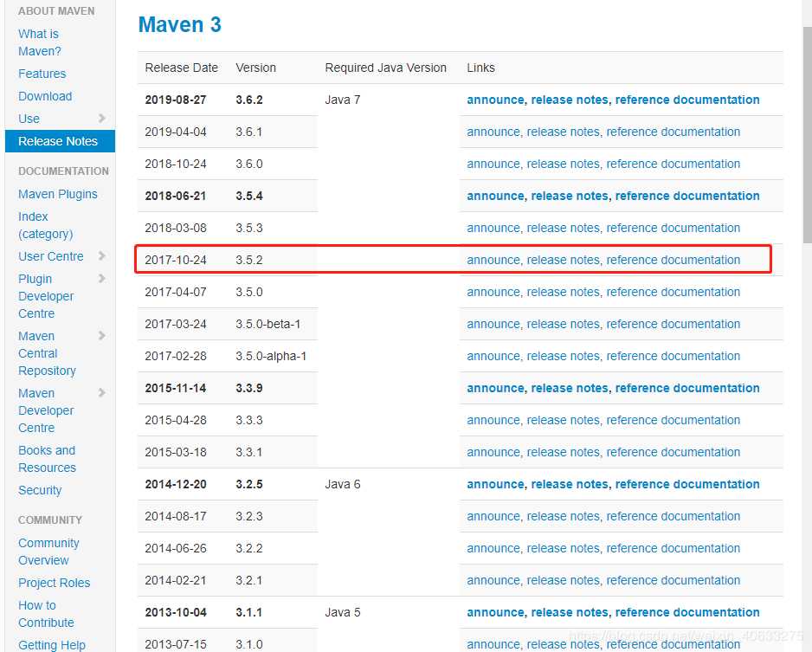The image size is (812, 652).
Task: Open announce link for version 3.6.2
Action: click(x=495, y=100)
